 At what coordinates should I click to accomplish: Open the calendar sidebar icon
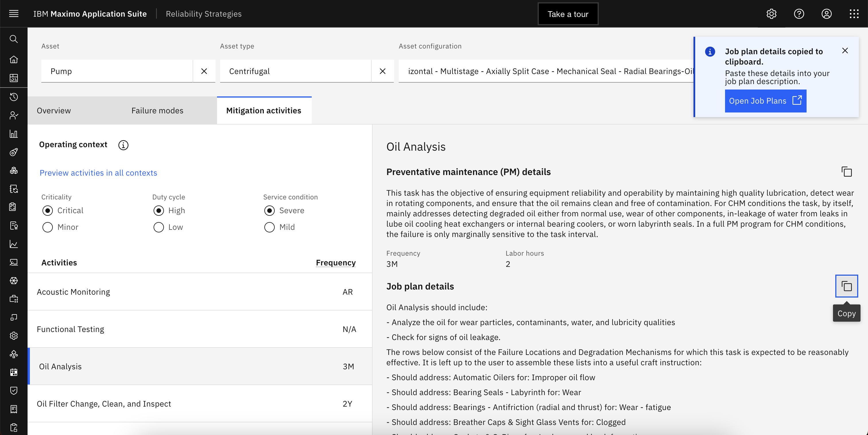[13, 373]
